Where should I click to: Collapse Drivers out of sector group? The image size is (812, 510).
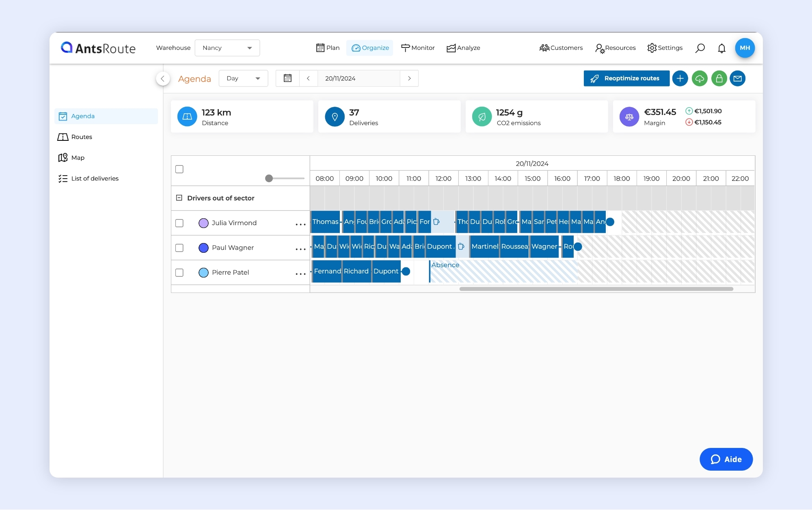coord(179,198)
